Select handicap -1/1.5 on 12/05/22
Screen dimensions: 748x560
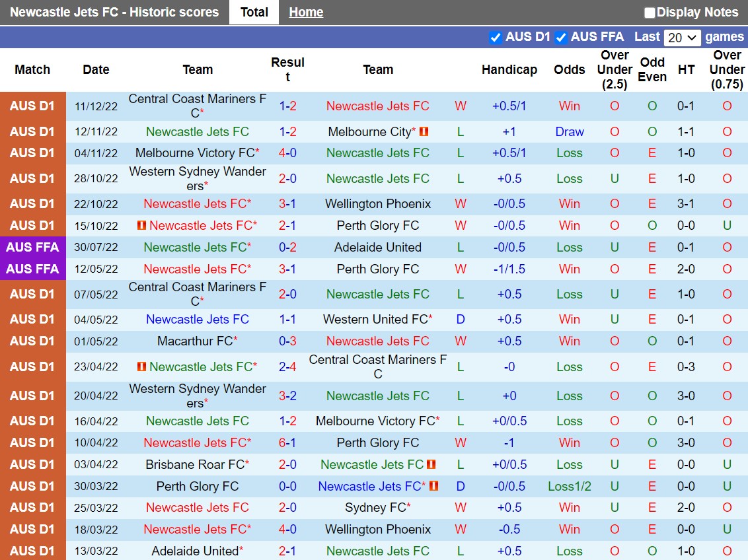point(509,269)
